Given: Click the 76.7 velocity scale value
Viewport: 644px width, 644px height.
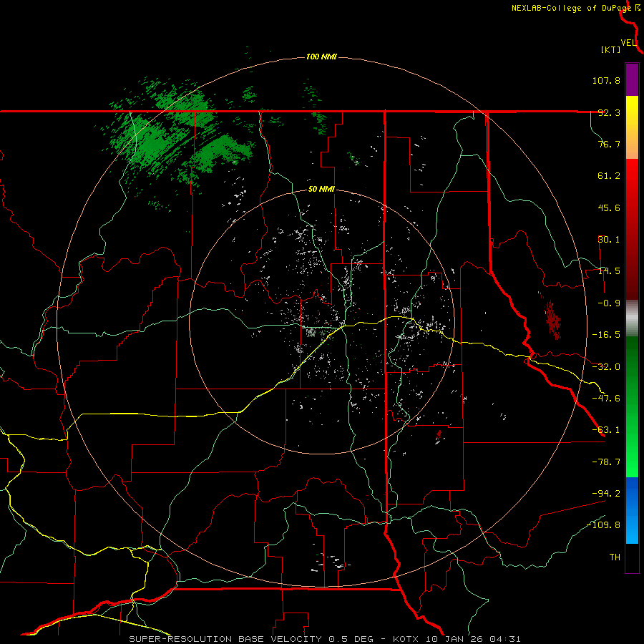Looking at the screenshot, I should pos(609,144).
